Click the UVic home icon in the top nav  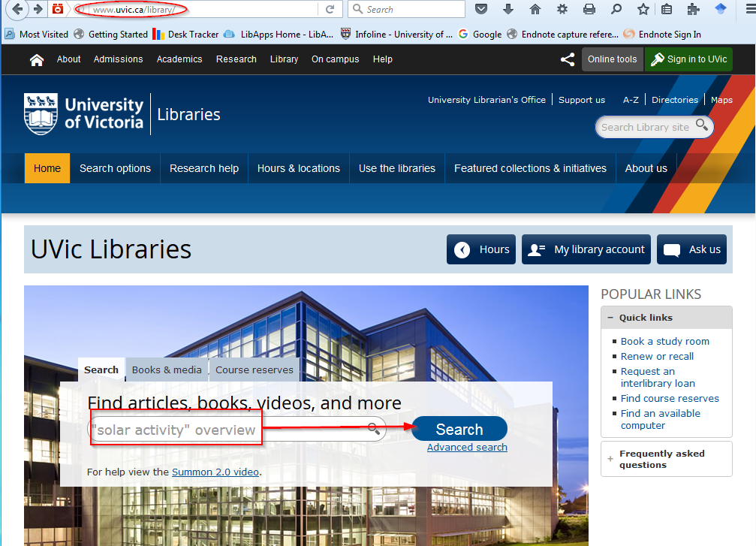[37, 60]
